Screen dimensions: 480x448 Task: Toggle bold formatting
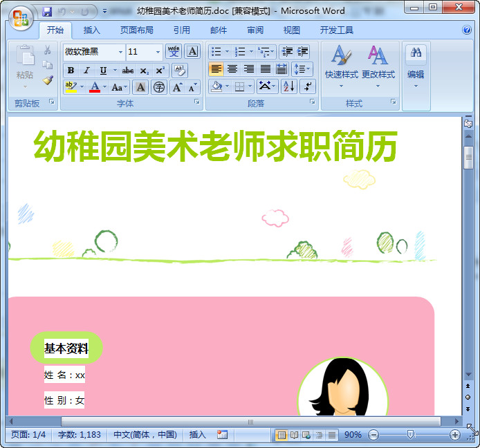[71, 71]
